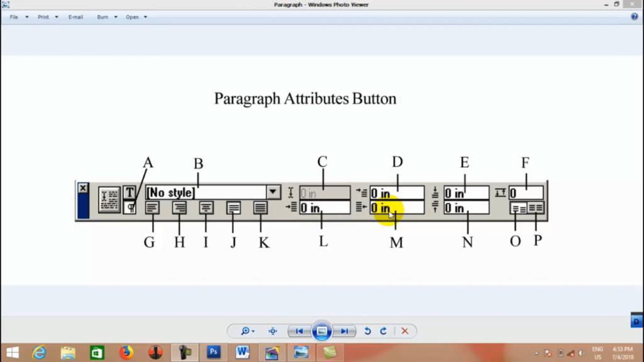Screen dimensions: 644x362
Task: Click the align-to-grid icon above label P
Action: pos(536,208)
